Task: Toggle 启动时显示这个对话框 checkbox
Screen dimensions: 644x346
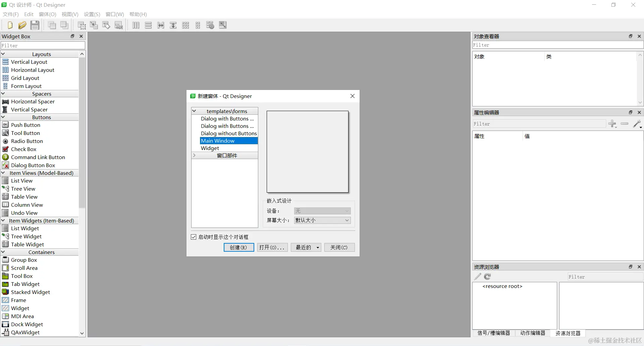Action: coord(194,237)
